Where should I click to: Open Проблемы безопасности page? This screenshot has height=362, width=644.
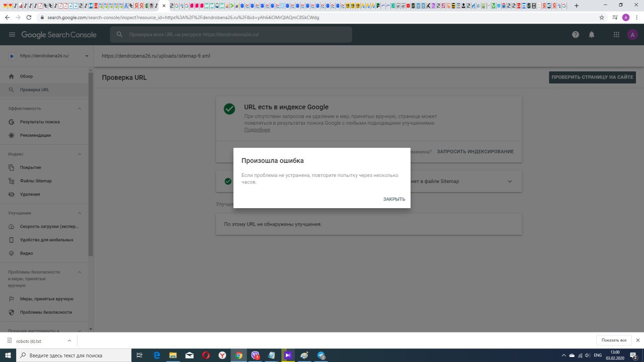pos(44,312)
